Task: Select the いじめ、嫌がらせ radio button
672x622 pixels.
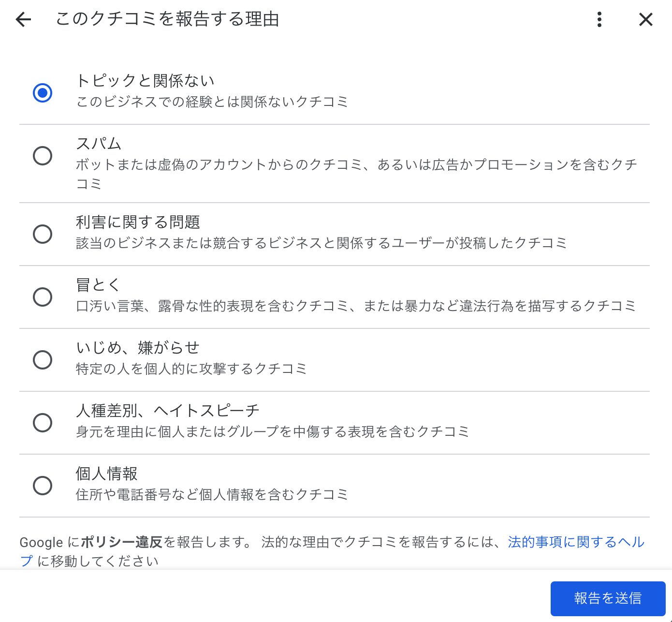Action: pyautogui.click(x=43, y=360)
